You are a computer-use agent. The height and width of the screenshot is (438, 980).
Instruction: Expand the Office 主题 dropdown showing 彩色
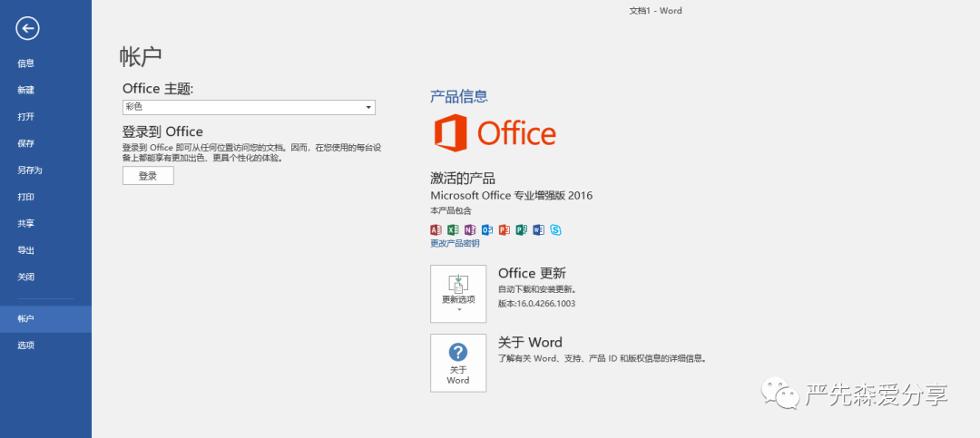[x=249, y=107]
